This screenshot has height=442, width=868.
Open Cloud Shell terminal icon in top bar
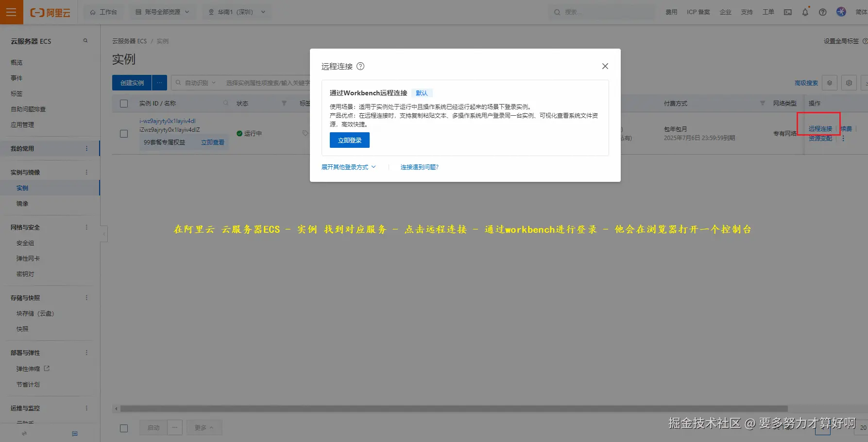(x=787, y=12)
